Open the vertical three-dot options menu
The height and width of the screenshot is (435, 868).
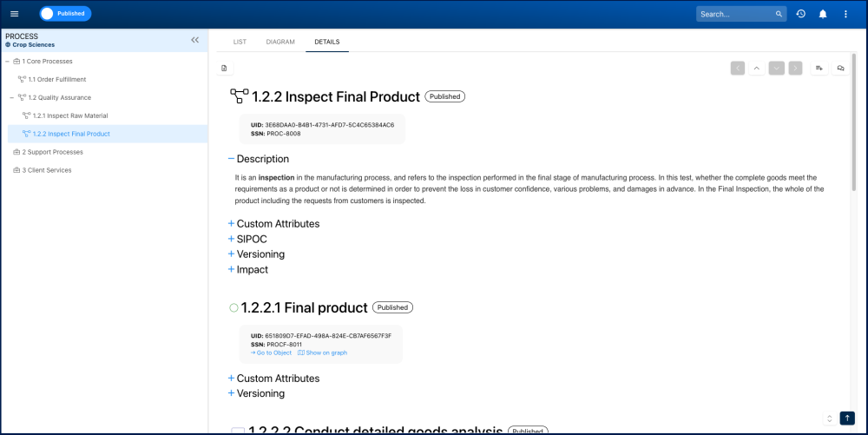pos(845,14)
